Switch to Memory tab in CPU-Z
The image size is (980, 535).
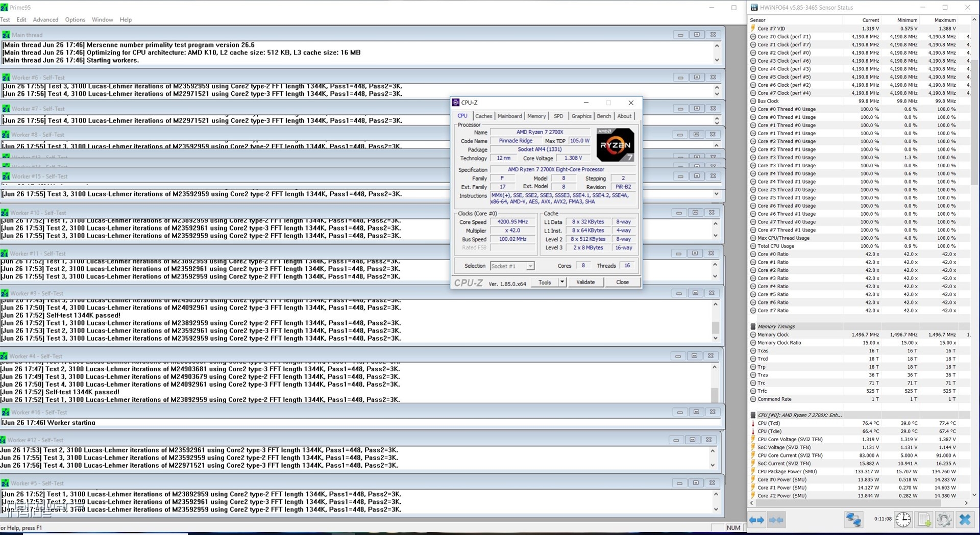pyautogui.click(x=536, y=116)
